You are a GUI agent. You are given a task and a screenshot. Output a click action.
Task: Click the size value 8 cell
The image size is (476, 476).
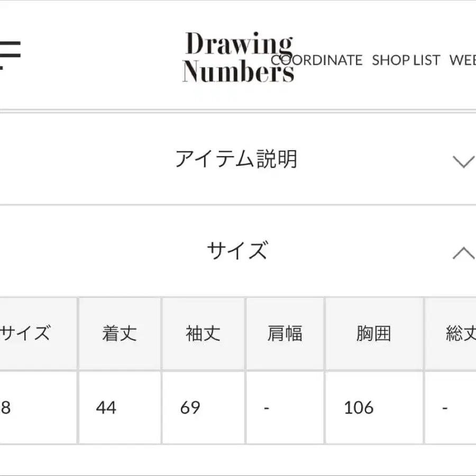click(6, 408)
